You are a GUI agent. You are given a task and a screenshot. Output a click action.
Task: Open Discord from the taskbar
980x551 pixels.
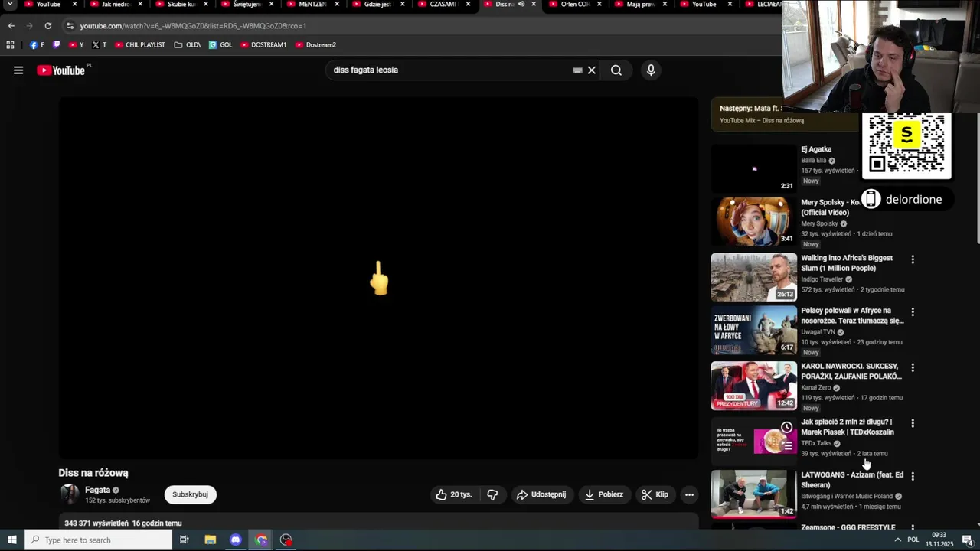point(236,540)
